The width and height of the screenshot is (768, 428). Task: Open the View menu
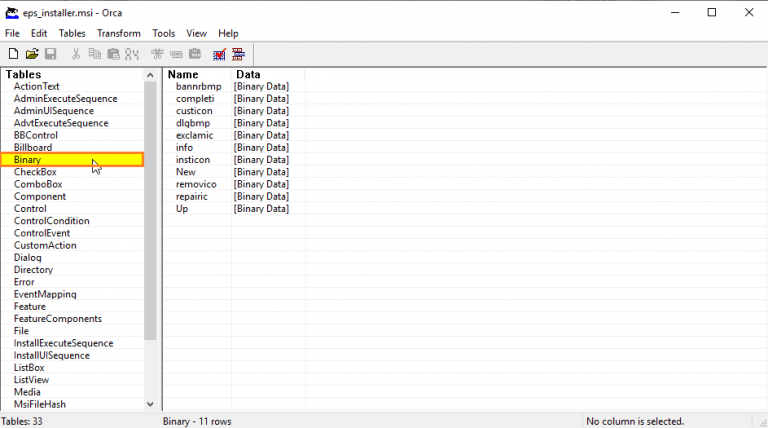click(x=196, y=33)
